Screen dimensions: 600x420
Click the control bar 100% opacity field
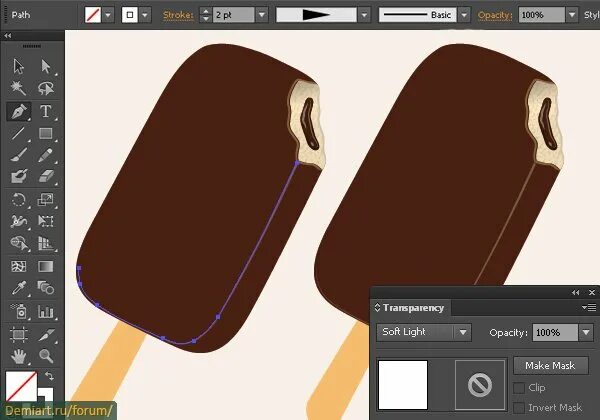(x=542, y=15)
